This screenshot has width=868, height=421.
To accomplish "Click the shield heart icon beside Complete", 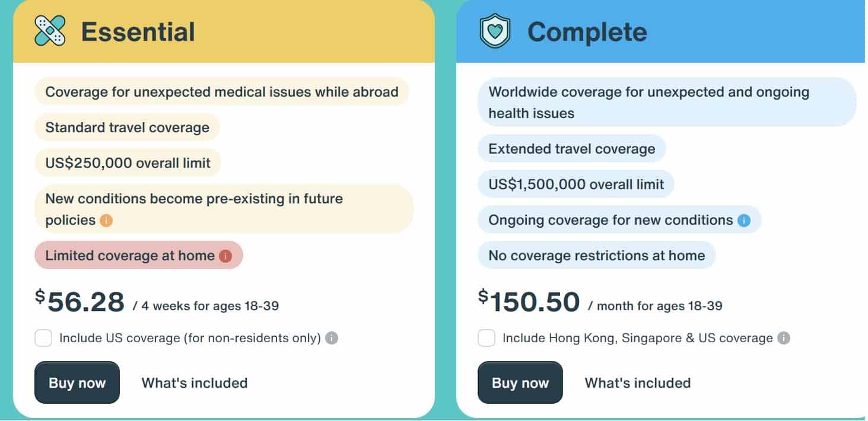I will [495, 31].
